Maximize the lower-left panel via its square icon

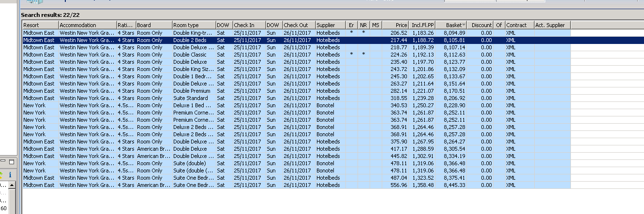pos(11,161)
